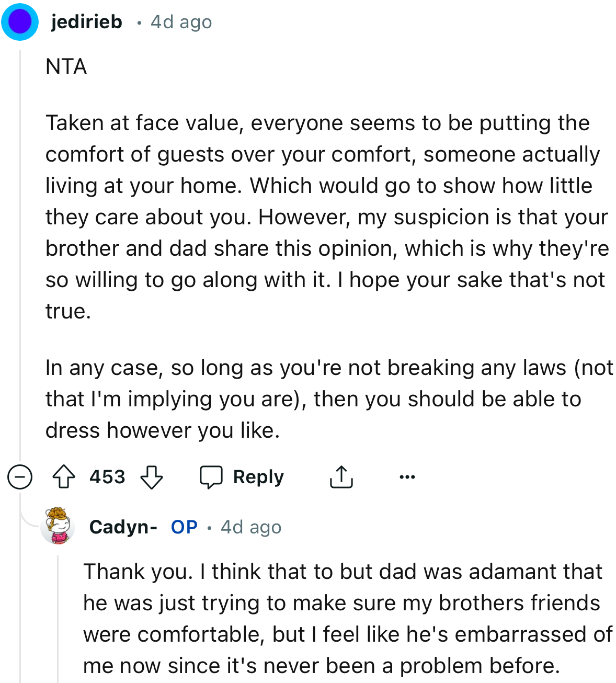The image size is (616, 683).
Task: Toggle the upvote off by clicking it
Action: tap(64, 476)
